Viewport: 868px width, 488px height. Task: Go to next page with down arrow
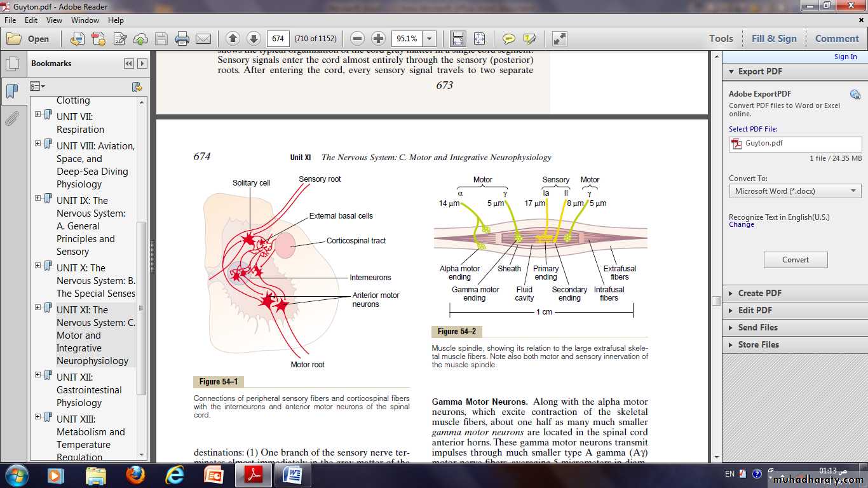tap(254, 39)
